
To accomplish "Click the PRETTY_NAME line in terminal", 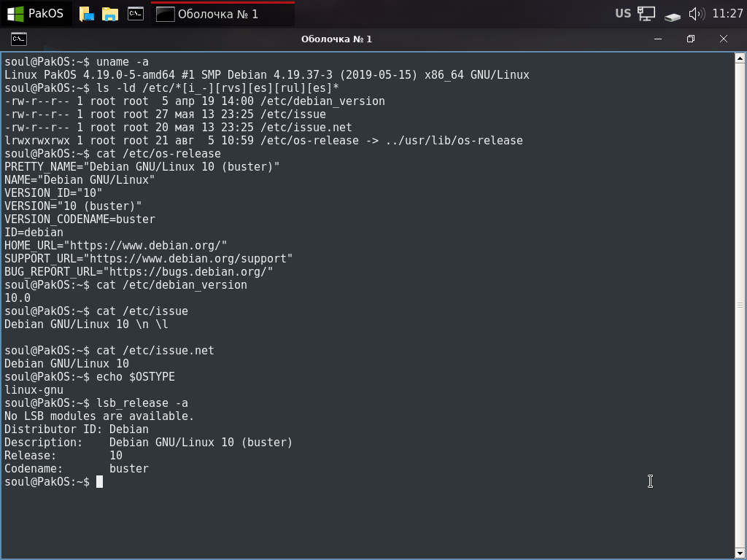I will (x=142, y=167).
